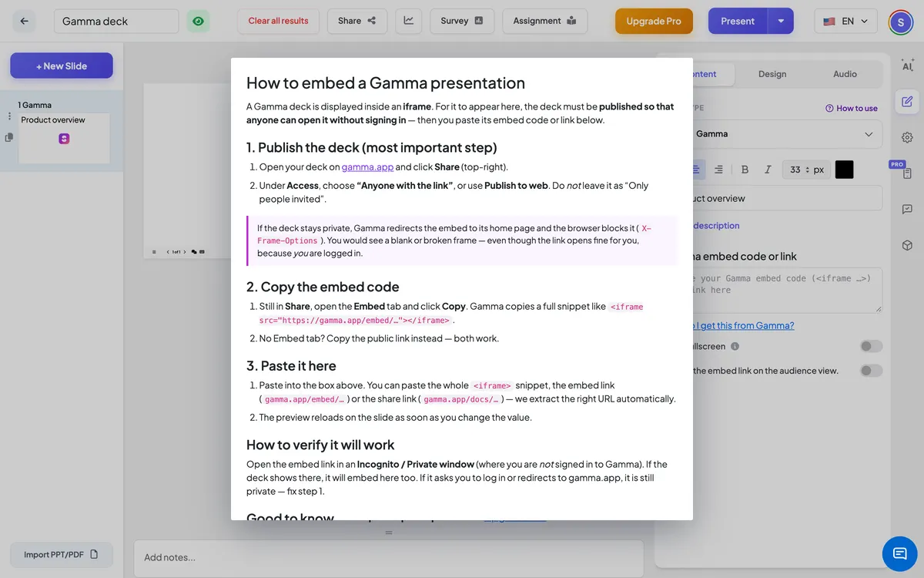Open the settings gear in right sidebar
Viewport: 924px width, 578px height.
(907, 137)
